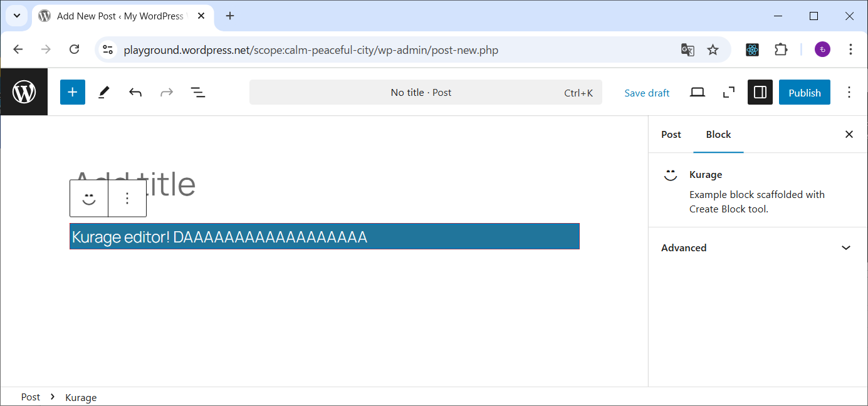
Task: Select the Tools pencil icon
Action: 104,92
